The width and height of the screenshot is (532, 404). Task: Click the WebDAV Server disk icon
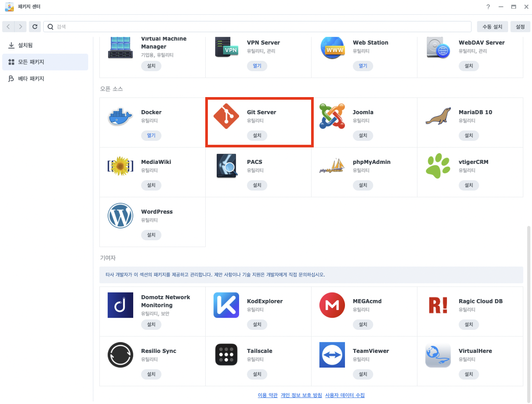(438, 48)
